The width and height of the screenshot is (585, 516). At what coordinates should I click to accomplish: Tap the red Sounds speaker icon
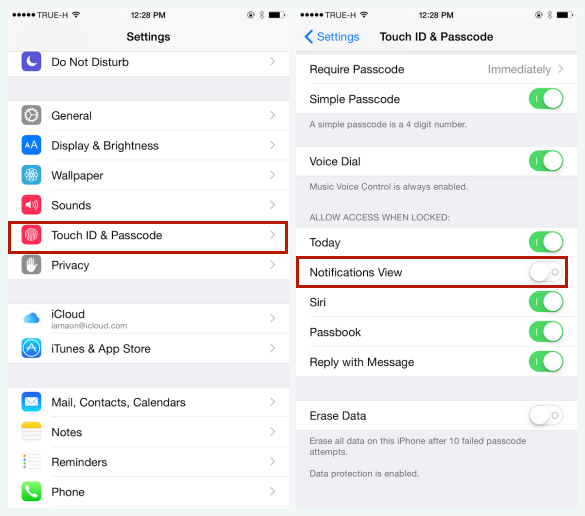click(31, 205)
